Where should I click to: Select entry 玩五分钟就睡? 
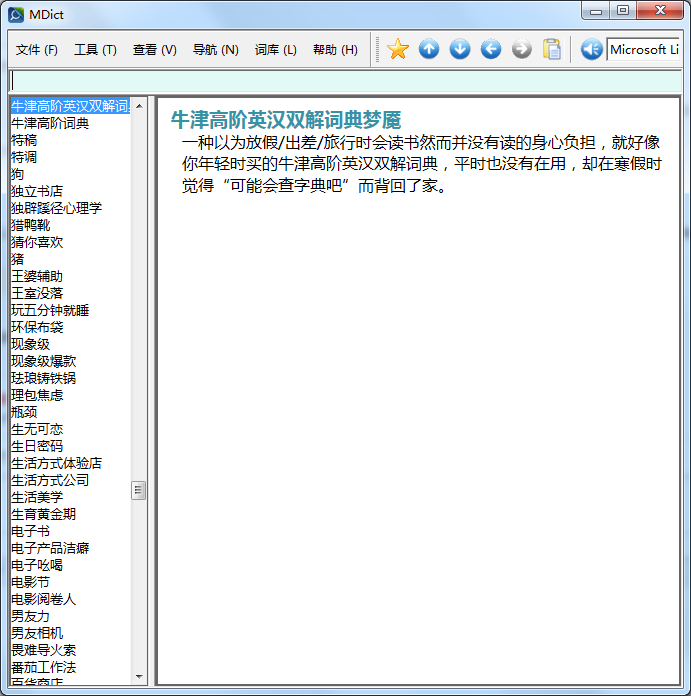[50, 310]
